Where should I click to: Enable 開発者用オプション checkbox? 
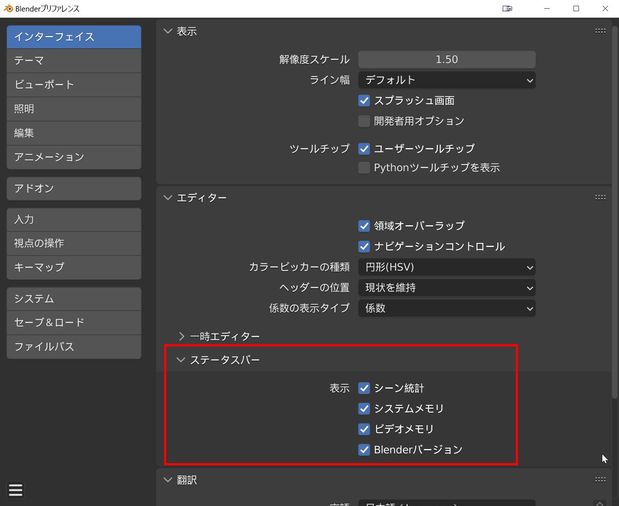tap(364, 121)
